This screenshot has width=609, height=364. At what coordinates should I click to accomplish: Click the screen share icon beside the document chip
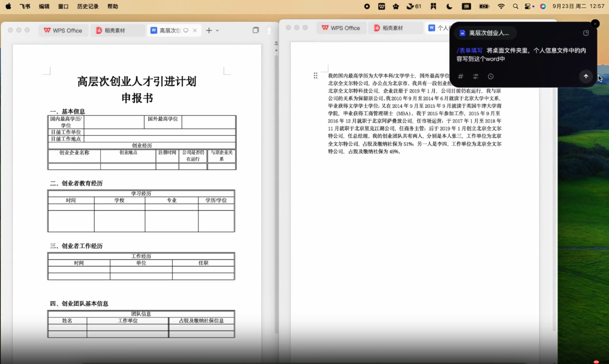coord(186,30)
